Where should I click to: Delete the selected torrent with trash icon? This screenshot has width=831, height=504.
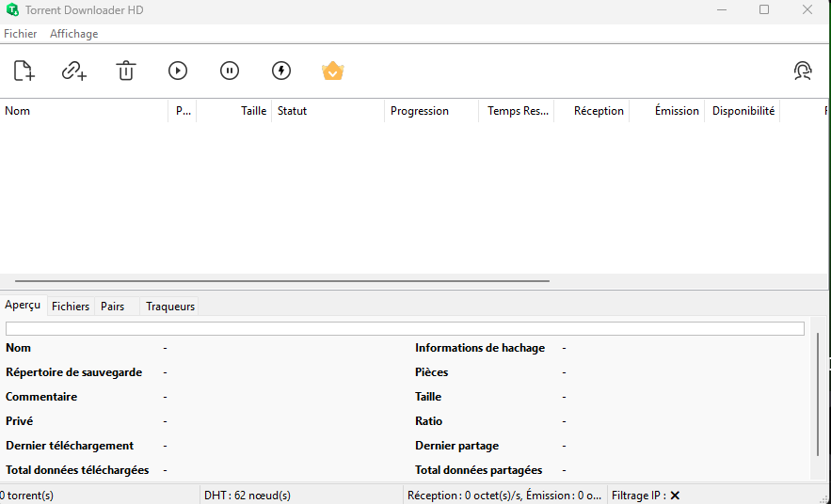(125, 71)
